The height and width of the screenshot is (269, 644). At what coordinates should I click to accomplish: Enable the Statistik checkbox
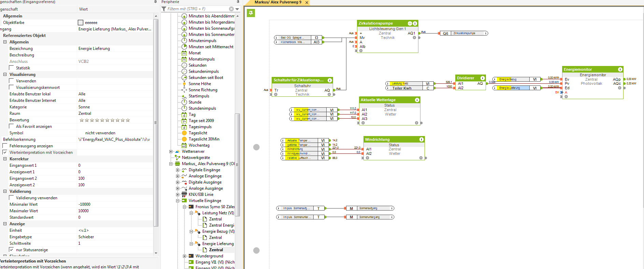[x=12, y=68]
